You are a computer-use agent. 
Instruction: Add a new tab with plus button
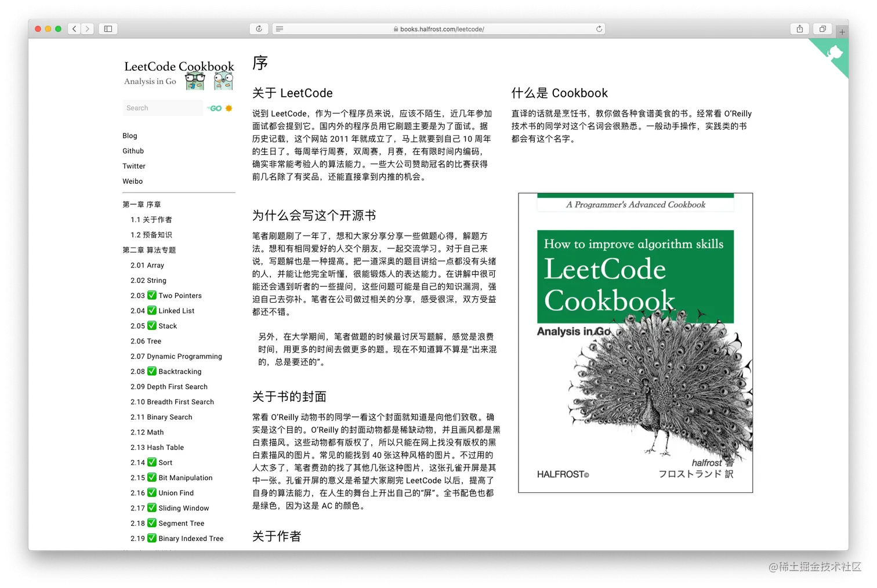[842, 32]
